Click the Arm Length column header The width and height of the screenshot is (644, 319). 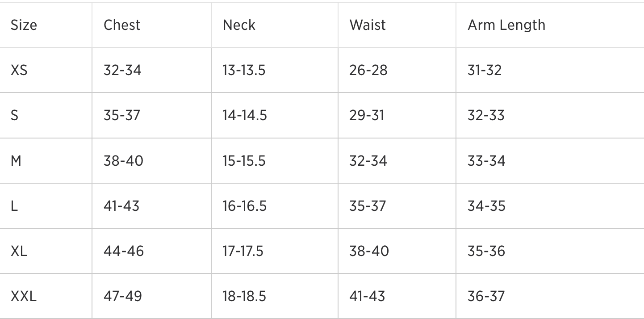click(x=506, y=25)
